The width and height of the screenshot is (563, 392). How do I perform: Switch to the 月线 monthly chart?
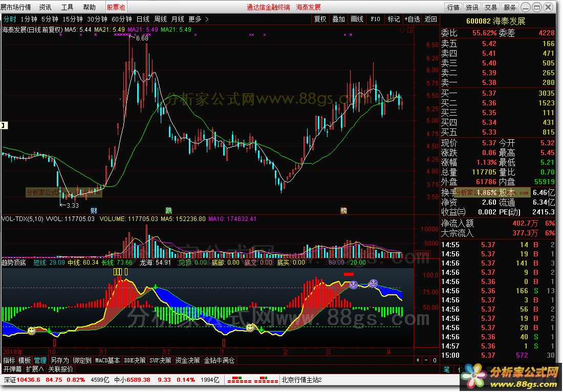point(178,19)
